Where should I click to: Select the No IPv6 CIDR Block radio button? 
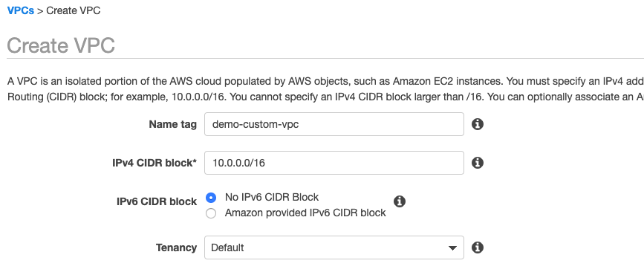tap(211, 198)
